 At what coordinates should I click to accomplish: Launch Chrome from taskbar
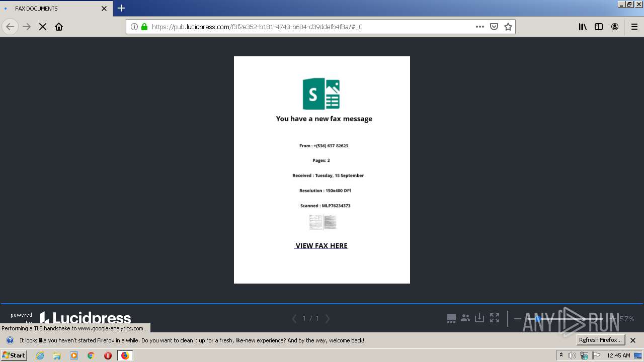[91, 355]
